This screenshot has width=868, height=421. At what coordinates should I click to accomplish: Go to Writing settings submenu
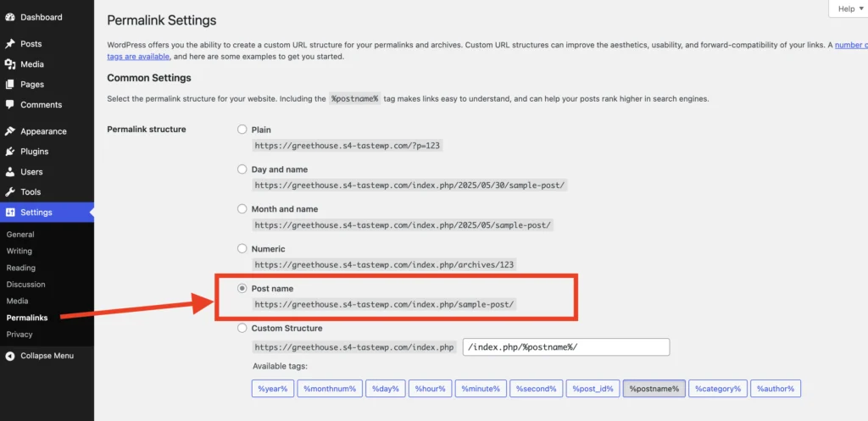point(19,252)
